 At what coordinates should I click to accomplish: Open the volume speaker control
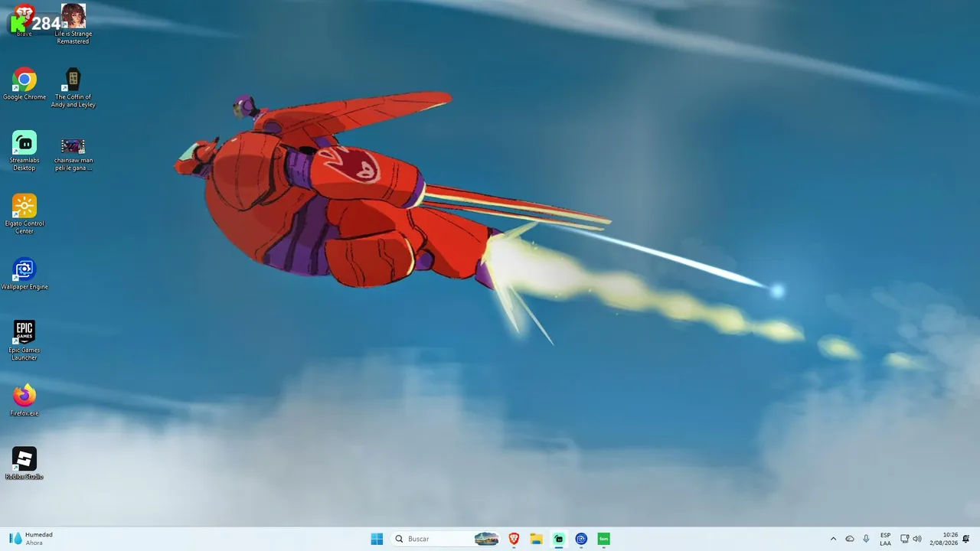click(x=917, y=539)
